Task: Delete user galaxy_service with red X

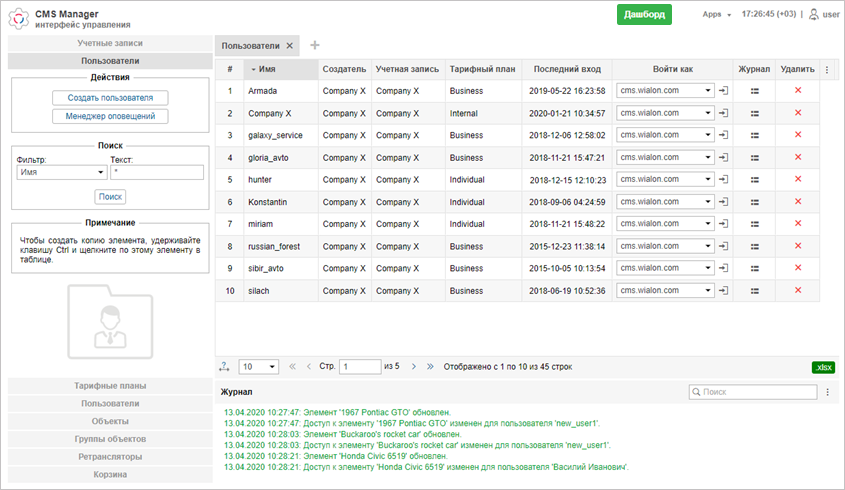Action: coord(797,135)
